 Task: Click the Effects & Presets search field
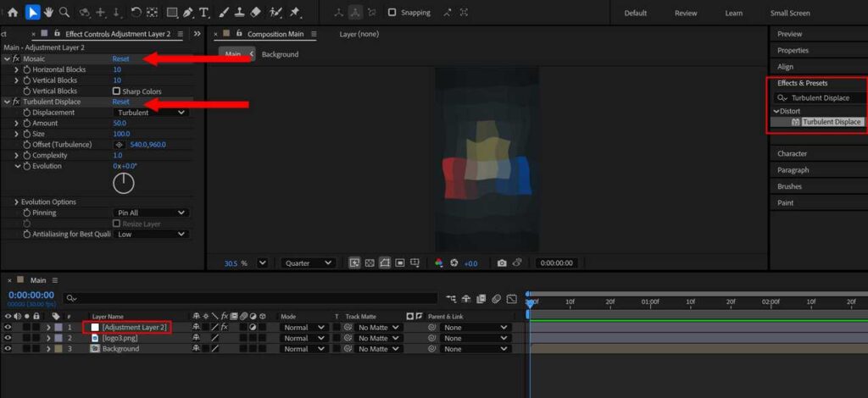pyautogui.click(x=818, y=98)
